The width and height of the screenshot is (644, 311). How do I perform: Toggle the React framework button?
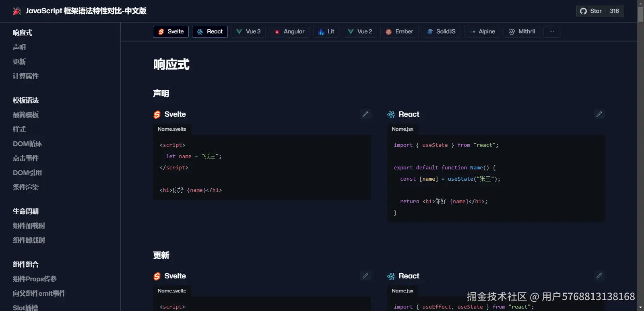pos(210,32)
